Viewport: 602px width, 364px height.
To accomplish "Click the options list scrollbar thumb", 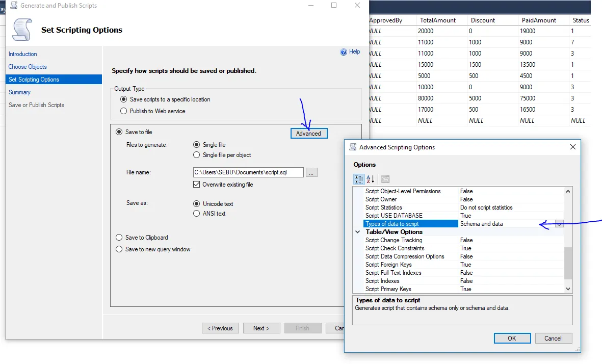I will tap(568, 263).
